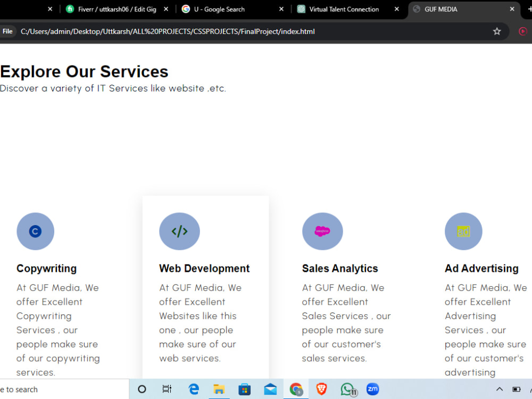Click the Copywriting description paragraph
Screen dimensions: 532x399
click(x=58, y=330)
